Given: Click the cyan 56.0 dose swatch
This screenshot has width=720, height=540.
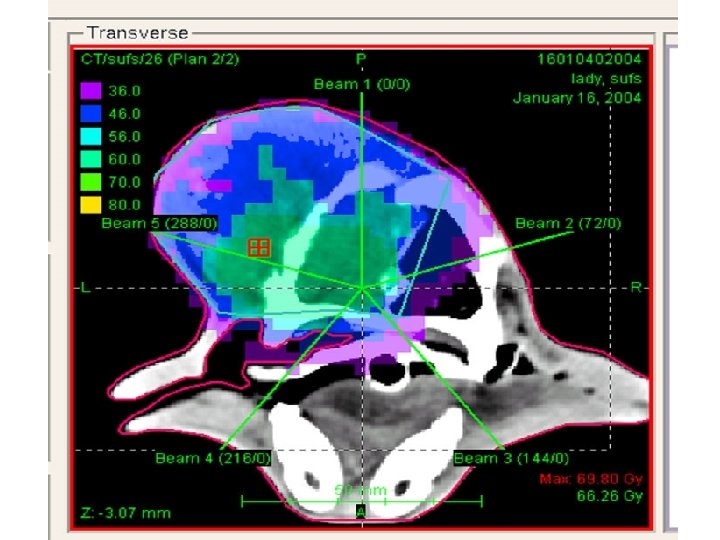Looking at the screenshot, I should click(x=91, y=136).
